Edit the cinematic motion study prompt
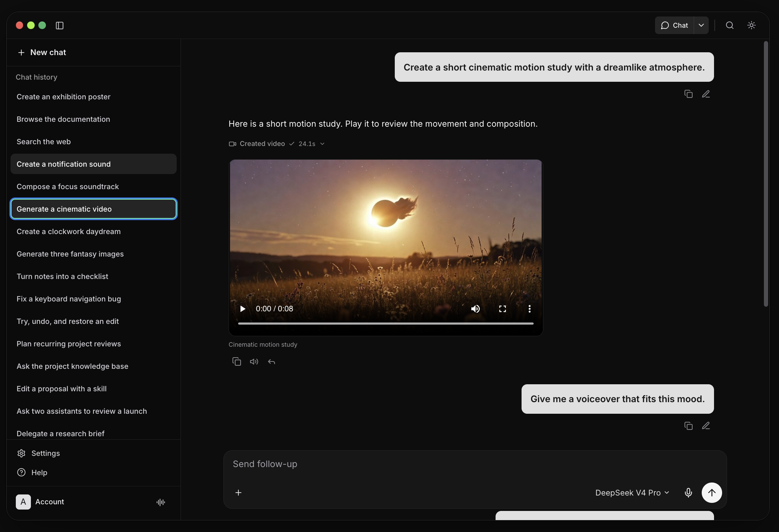 pos(706,94)
